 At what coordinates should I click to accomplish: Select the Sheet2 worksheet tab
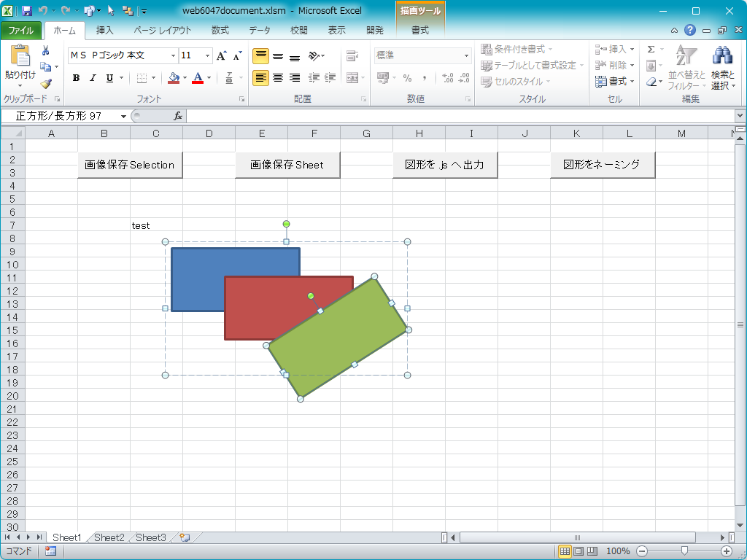coord(109,537)
